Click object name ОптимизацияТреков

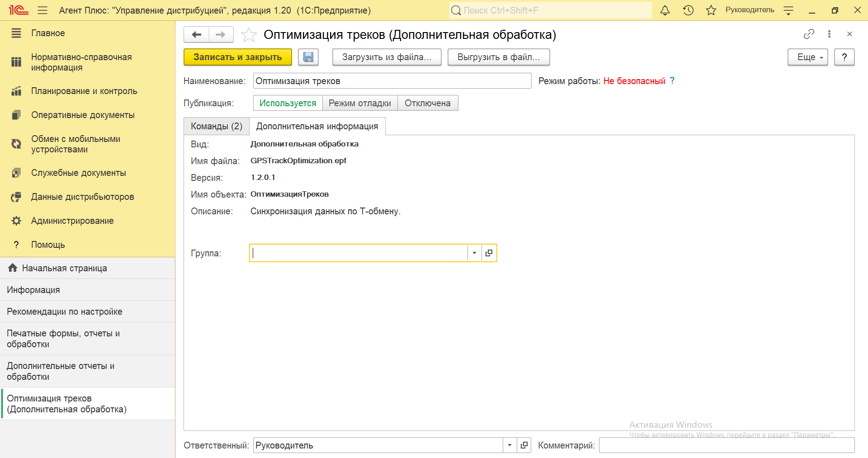click(x=289, y=194)
